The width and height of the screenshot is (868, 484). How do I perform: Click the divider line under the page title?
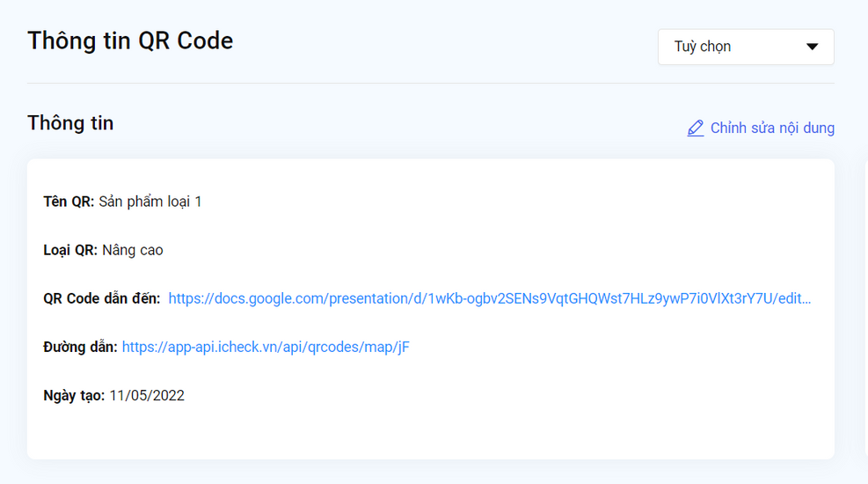point(430,84)
